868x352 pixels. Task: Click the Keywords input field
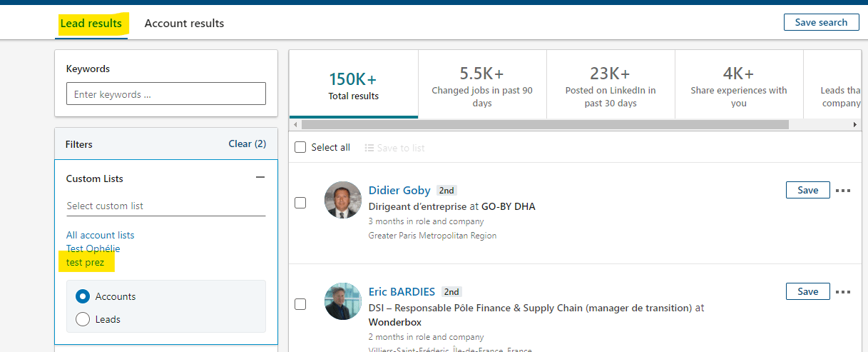165,94
